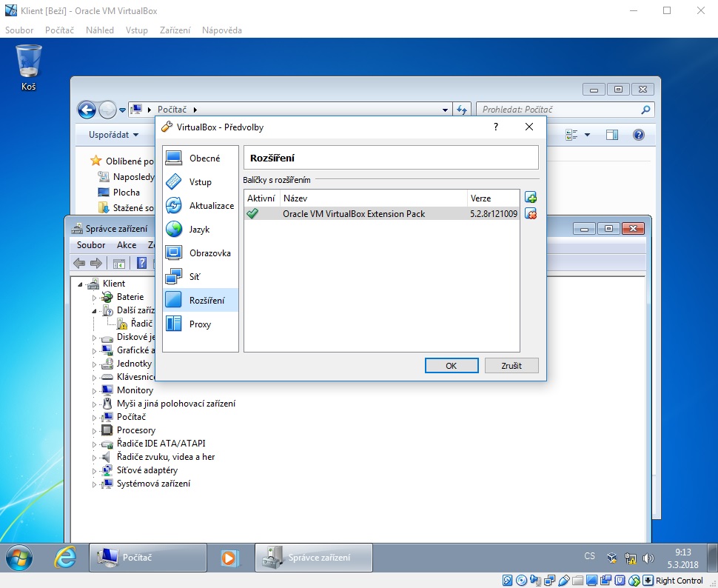This screenshot has height=588, width=718.
Task: Click the Windows Start button
Action: pos(20,557)
